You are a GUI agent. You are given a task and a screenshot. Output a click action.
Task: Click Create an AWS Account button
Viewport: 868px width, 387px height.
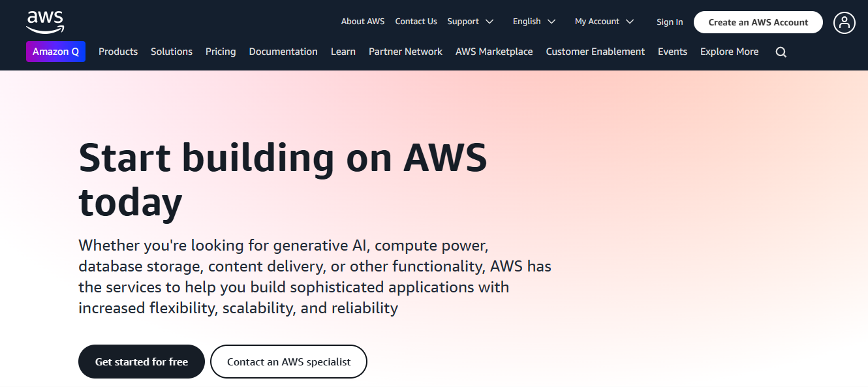[758, 22]
